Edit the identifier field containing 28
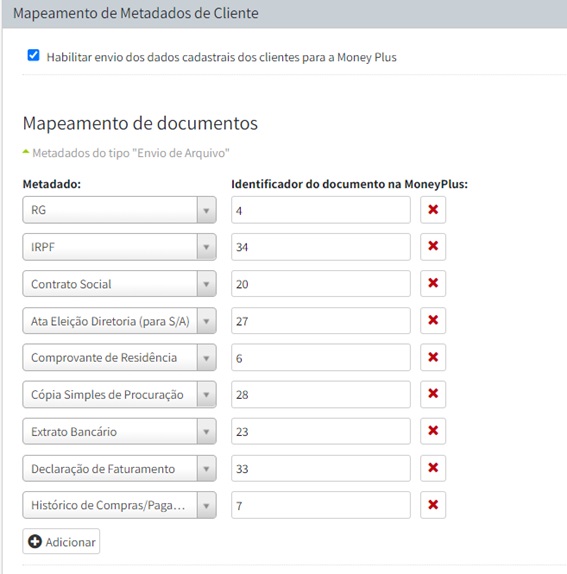Image resolution: width=567 pixels, height=574 pixels. [x=321, y=394]
